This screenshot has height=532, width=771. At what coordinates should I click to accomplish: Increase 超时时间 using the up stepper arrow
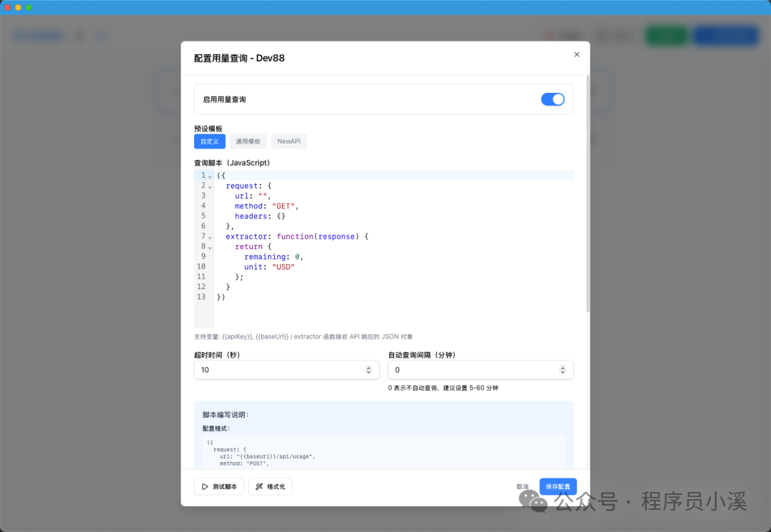370,367
